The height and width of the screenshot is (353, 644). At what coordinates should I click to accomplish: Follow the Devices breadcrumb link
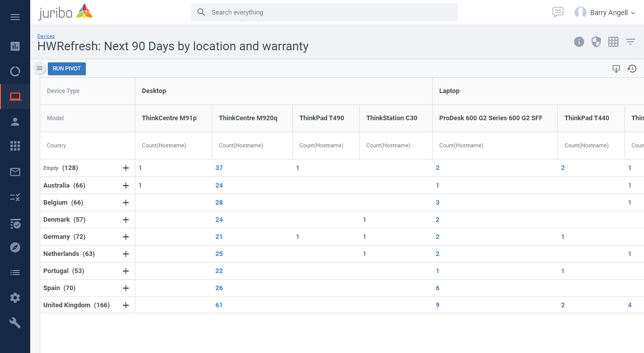pyautogui.click(x=46, y=36)
